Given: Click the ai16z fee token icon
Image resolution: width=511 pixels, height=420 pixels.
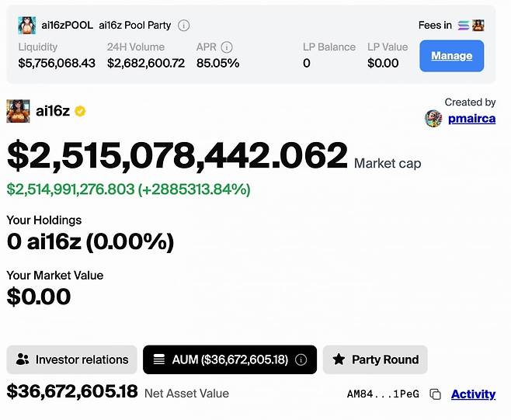Looking at the screenshot, I should pos(478,26).
